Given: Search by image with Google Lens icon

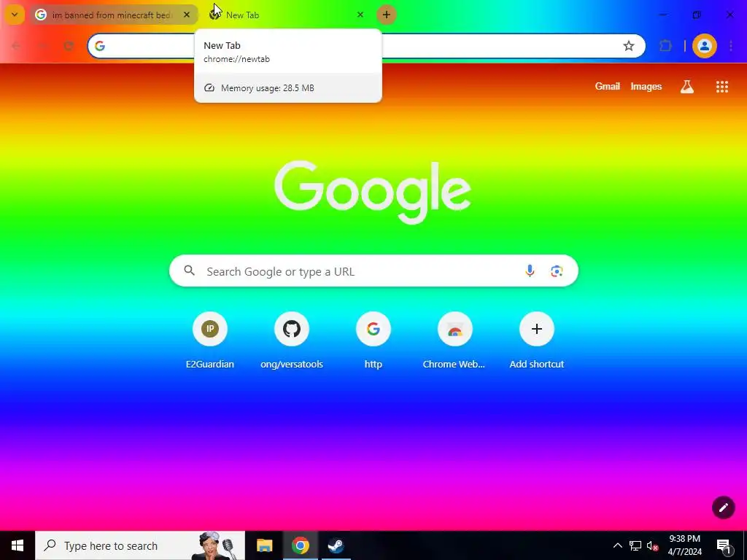Looking at the screenshot, I should (x=557, y=271).
